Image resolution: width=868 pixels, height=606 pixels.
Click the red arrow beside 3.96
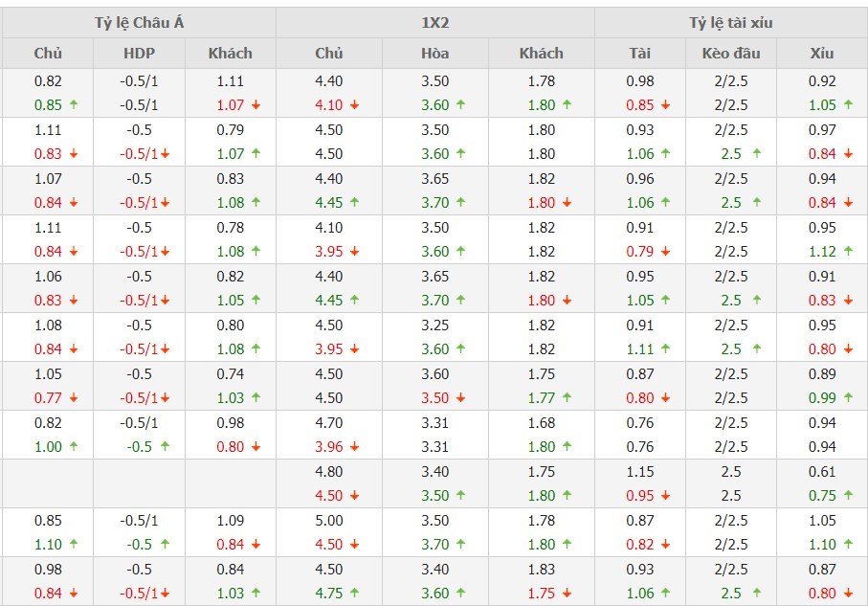tap(355, 447)
